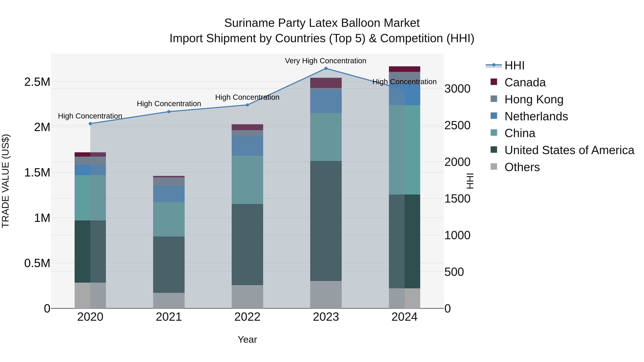Click the 2021 x-axis tick label
Screen dimensions: 644x362
point(169,317)
